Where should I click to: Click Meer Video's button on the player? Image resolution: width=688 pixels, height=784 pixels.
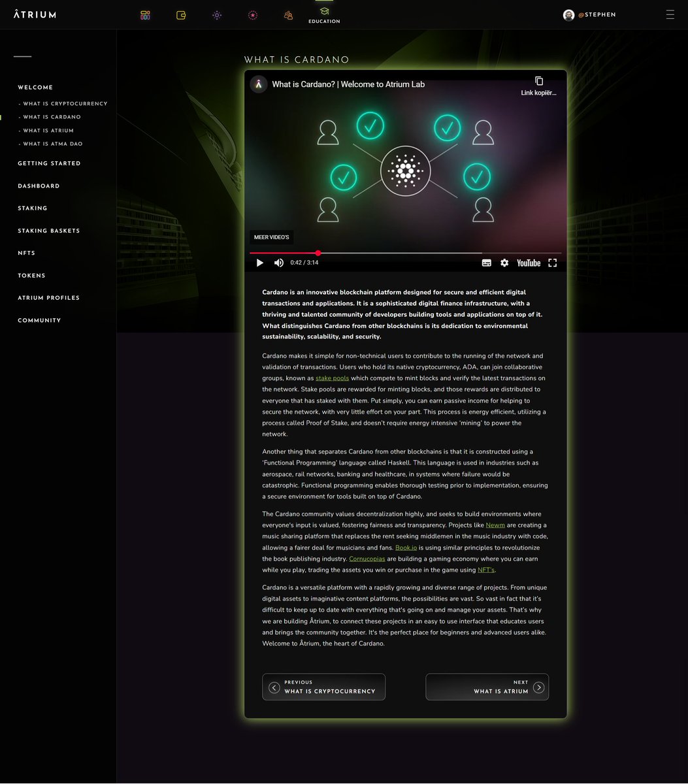pyautogui.click(x=271, y=237)
